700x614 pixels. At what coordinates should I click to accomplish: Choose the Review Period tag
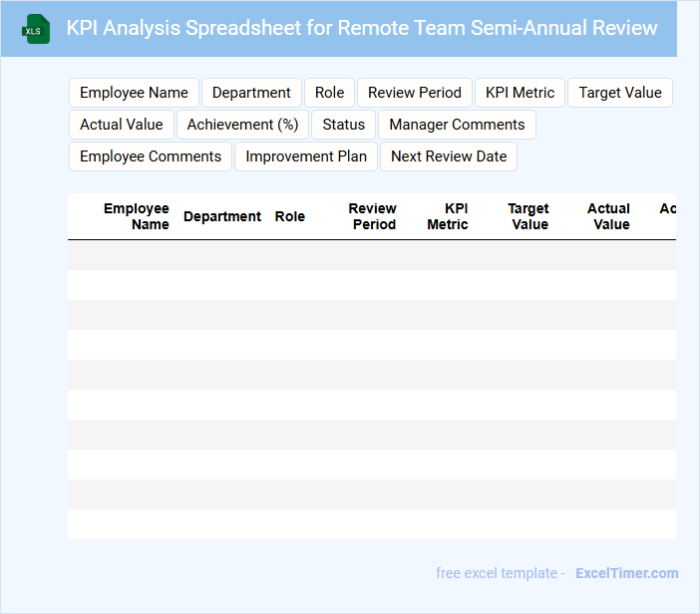click(414, 93)
